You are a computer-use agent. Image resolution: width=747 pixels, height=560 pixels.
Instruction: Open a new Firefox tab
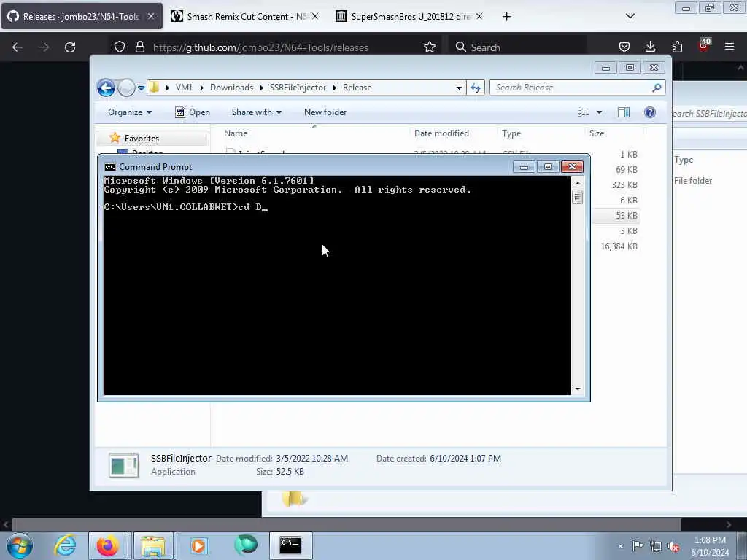click(x=506, y=17)
